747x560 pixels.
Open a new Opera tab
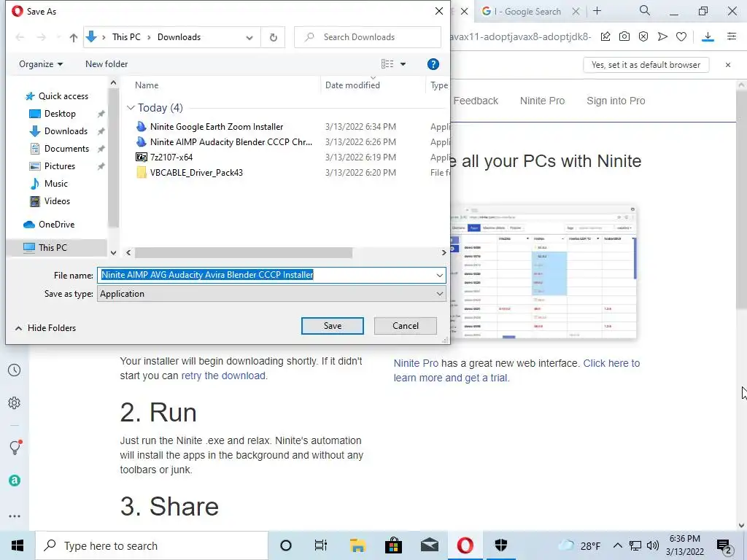pyautogui.click(x=597, y=11)
